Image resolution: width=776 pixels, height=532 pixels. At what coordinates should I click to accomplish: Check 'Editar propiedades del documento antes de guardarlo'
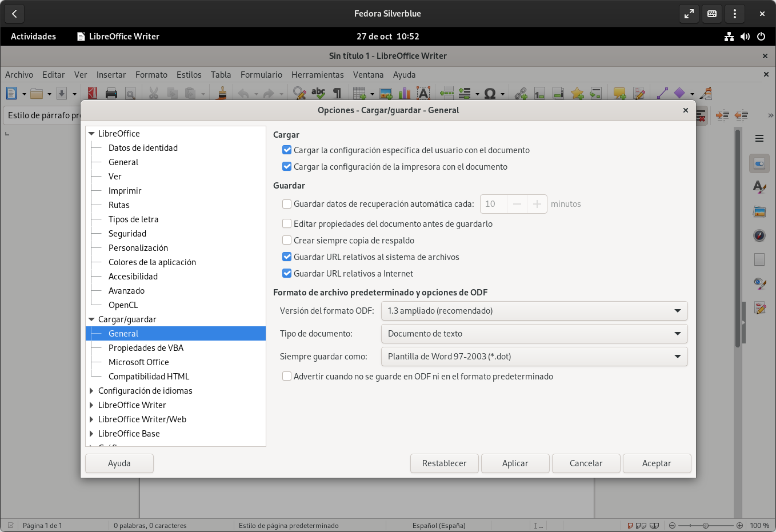(287, 224)
